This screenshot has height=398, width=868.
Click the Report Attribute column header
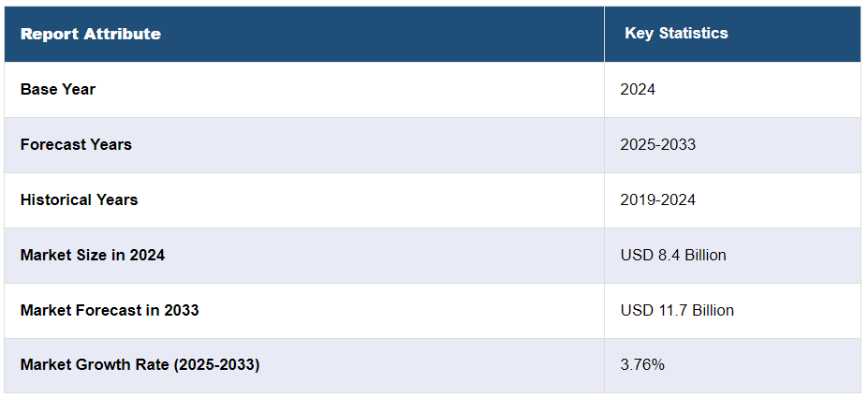coord(90,34)
